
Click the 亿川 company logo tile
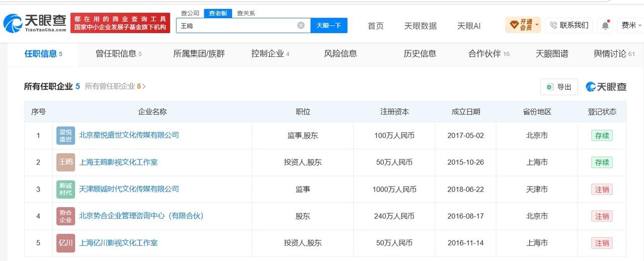coord(66,243)
